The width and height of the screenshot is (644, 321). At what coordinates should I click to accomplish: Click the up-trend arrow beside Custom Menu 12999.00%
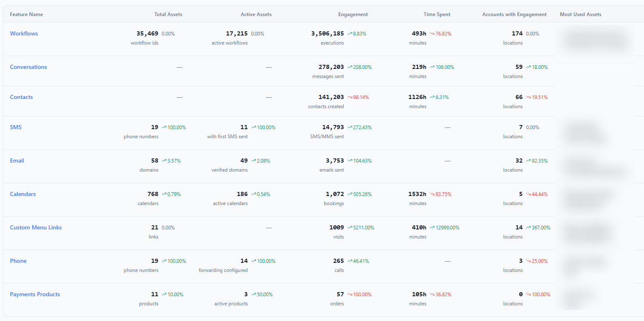(x=432, y=228)
